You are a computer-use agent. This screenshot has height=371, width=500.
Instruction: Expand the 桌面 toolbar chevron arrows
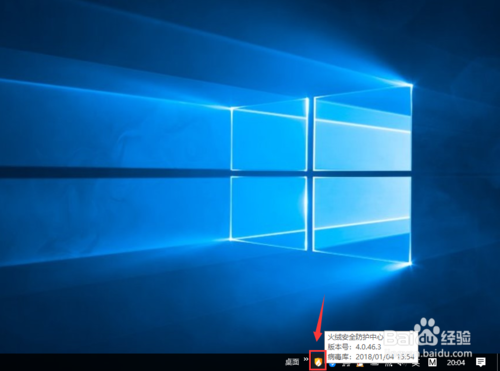click(x=306, y=359)
